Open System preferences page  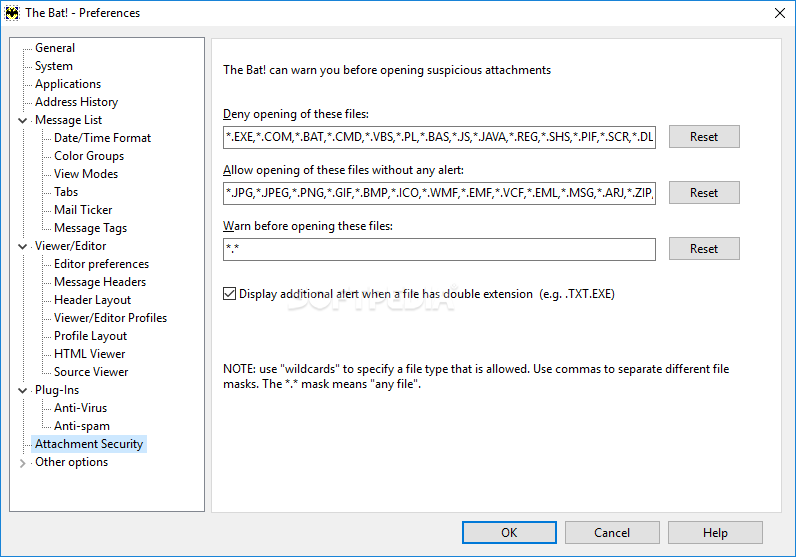(x=54, y=66)
